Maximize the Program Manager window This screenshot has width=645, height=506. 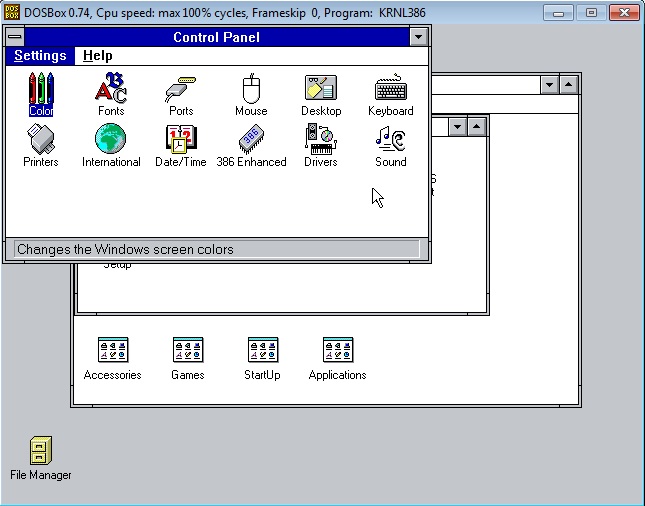(x=568, y=85)
